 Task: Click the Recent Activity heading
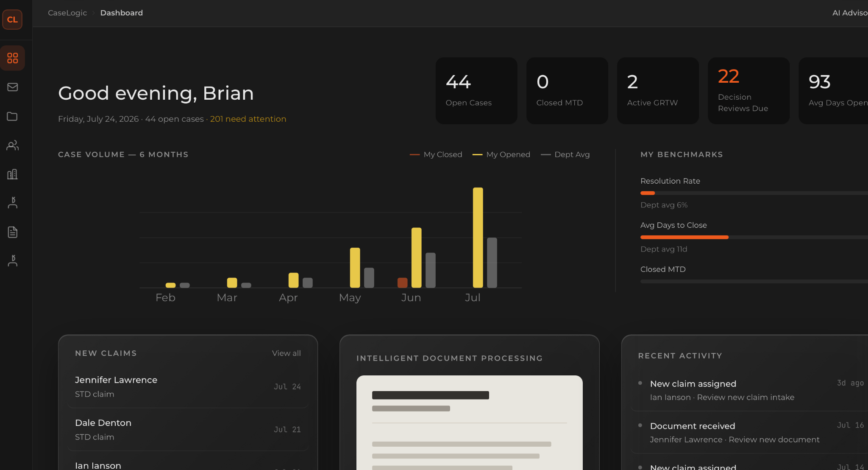(x=680, y=355)
